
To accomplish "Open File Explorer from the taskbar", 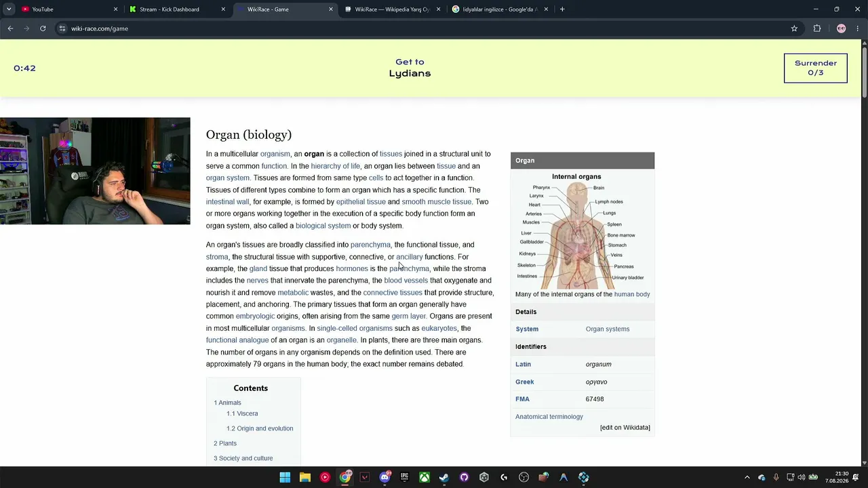I will point(304,477).
